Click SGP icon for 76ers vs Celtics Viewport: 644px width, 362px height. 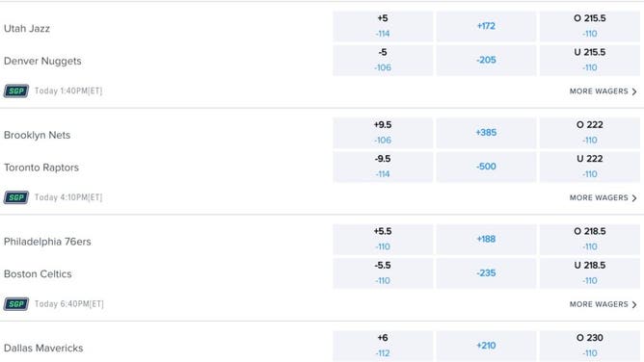pyautogui.click(x=16, y=304)
